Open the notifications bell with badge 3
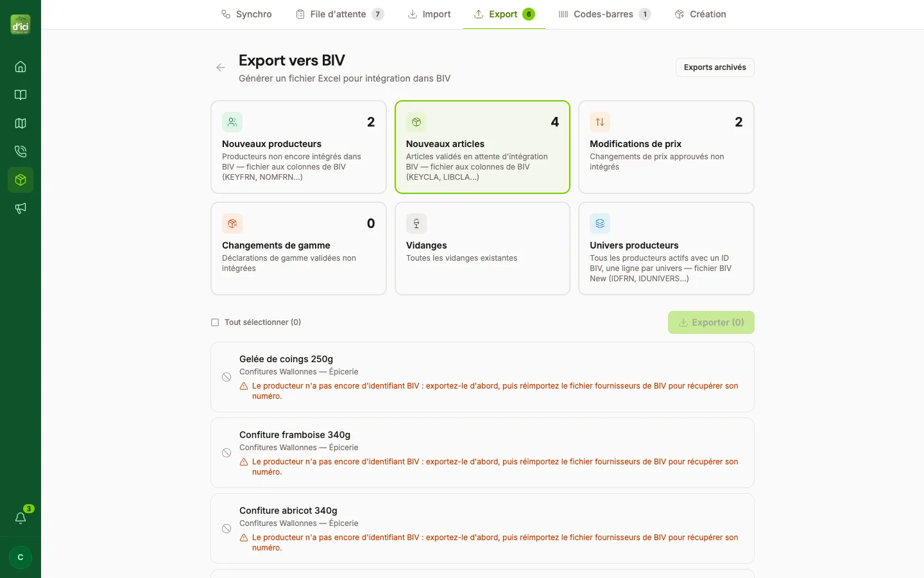Screen dimensions: 924x578 (21, 518)
